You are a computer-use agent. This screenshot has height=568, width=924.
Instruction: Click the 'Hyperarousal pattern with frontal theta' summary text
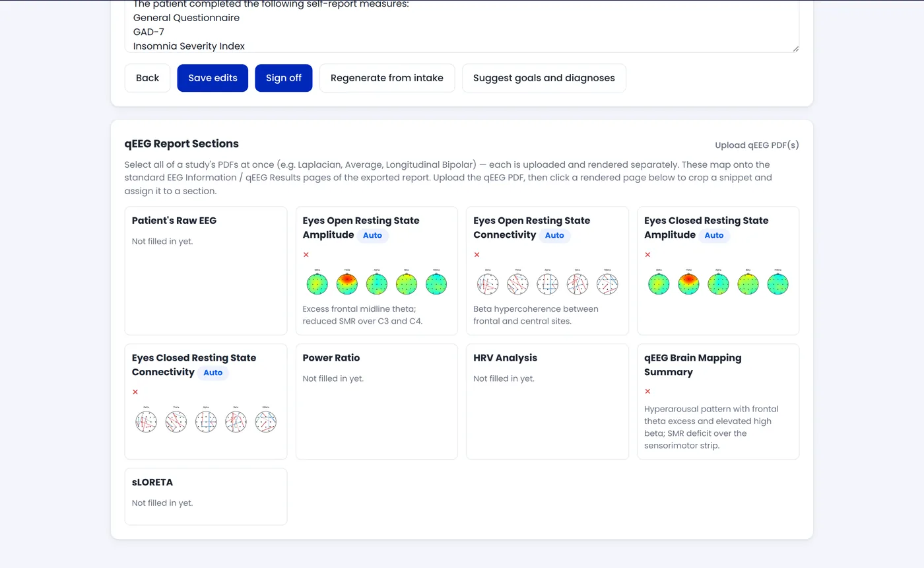click(x=711, y=427)
